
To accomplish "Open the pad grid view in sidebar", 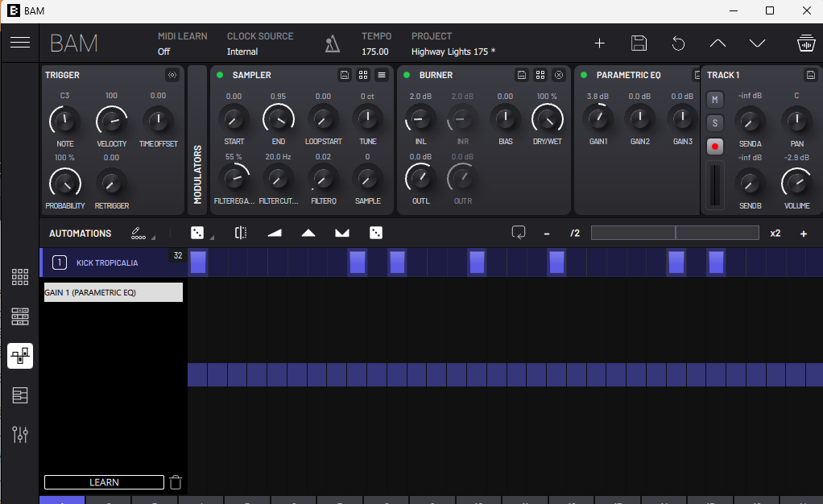I will [20, 277].
